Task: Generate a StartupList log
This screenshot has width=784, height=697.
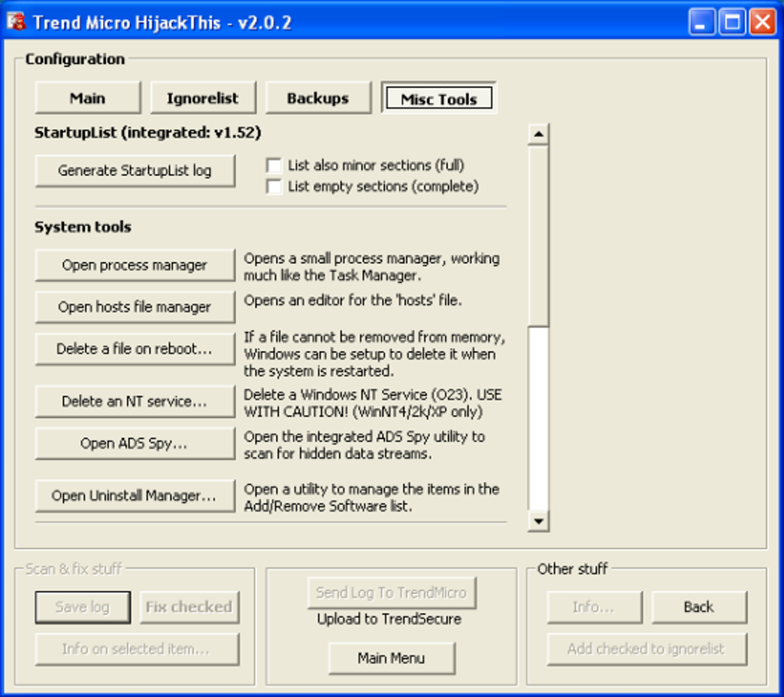Action: [135, 171]
